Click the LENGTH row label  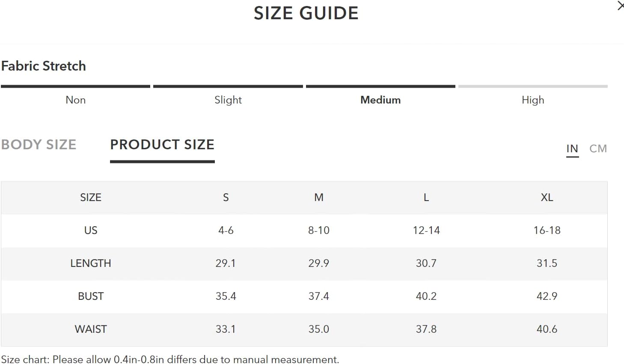(x=91, y=263)
